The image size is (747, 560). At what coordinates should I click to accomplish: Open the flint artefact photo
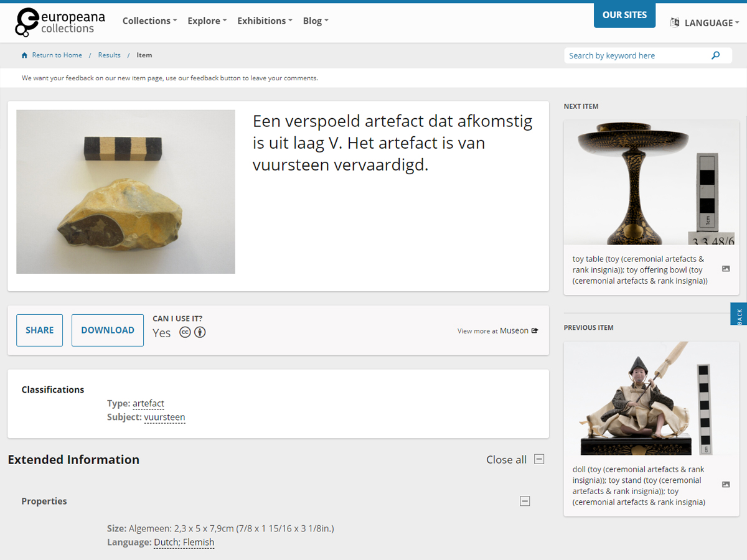click(126, 192)
